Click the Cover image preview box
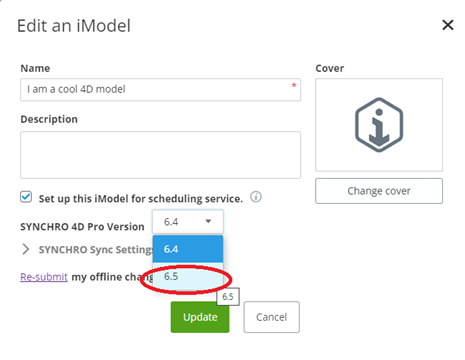 (379, 125)
